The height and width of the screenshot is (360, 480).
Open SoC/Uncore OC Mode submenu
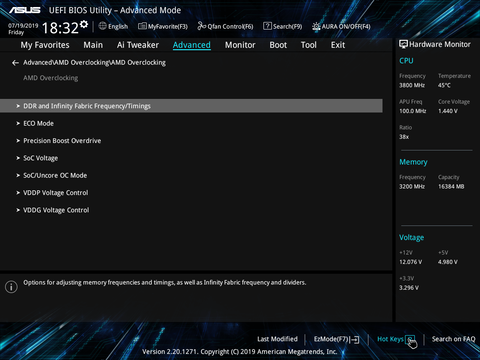pyautogui.click(x=55, y=175)
